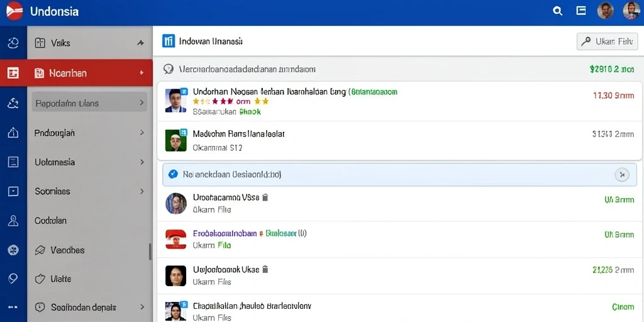
Task: Expand the Seaibodan depala chevron
Action: point(142,307)
